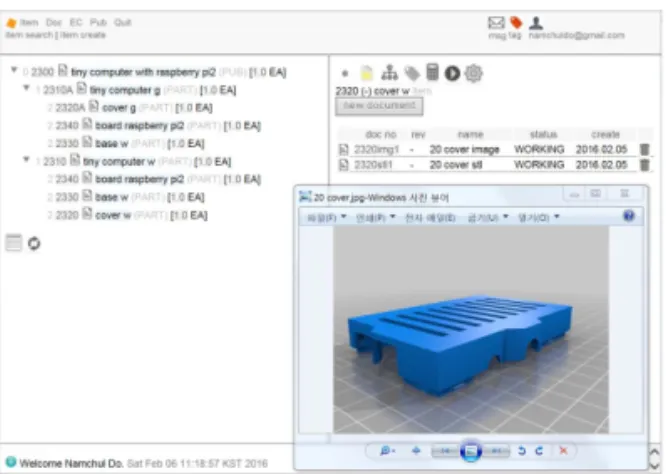Open the 파일(F) dropdown menu

326,217
